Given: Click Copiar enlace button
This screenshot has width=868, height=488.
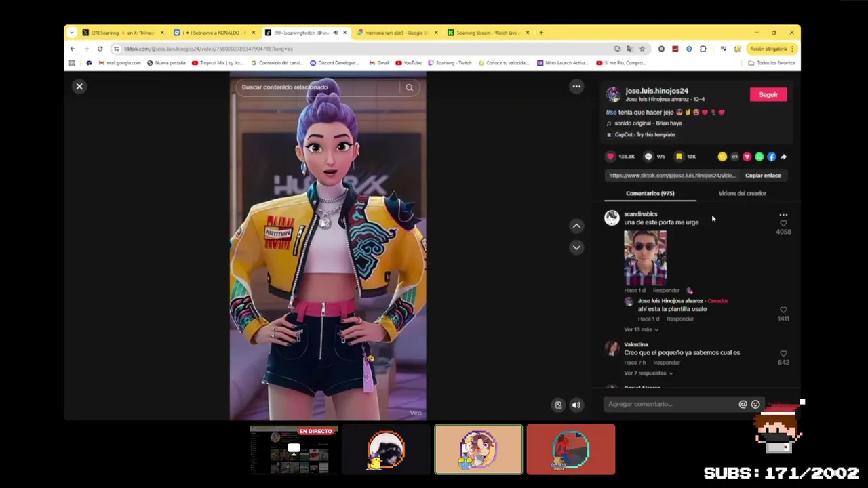Looking at the screenshot, I should pos(763,176).
